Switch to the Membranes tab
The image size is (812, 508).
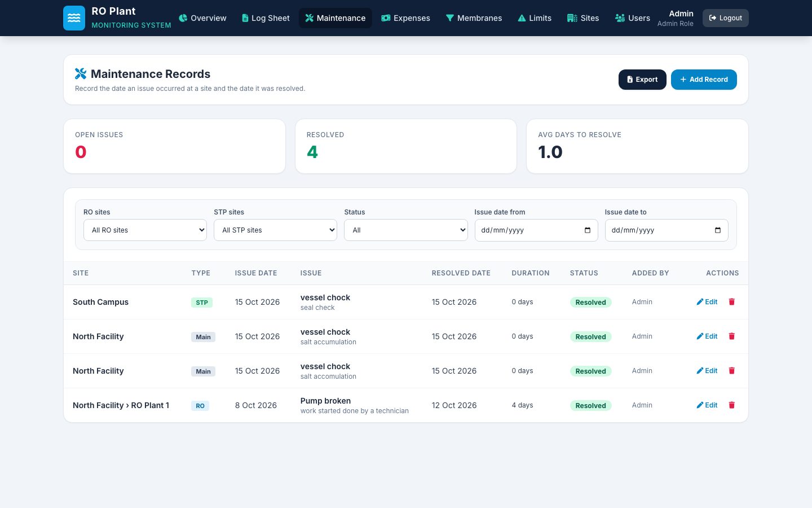pyautogui.click(x=474, y=18)
